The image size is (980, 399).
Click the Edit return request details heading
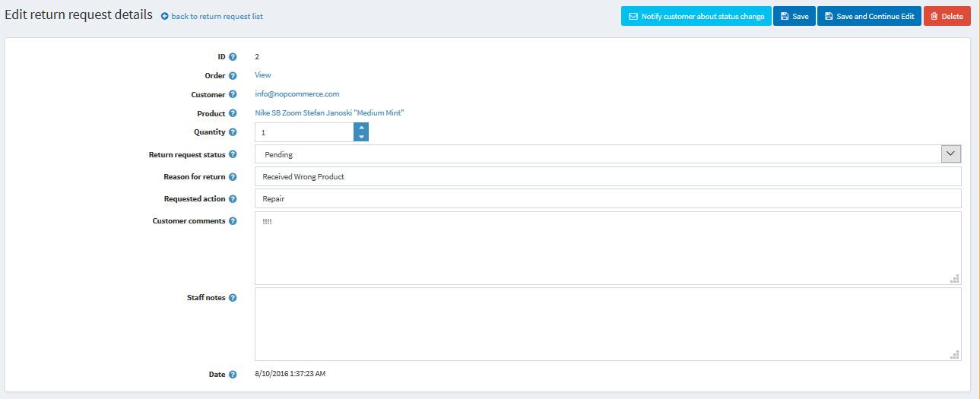(79, 15)
